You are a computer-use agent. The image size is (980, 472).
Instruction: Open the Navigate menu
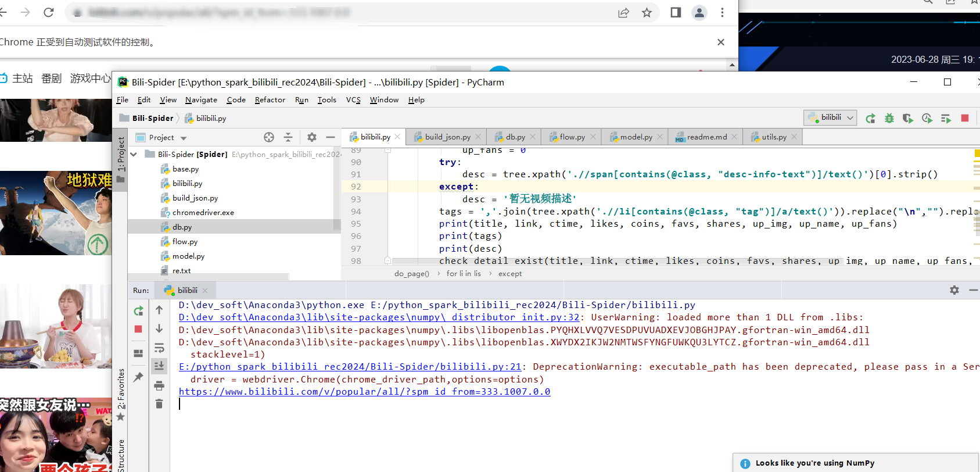click(201, 100)
